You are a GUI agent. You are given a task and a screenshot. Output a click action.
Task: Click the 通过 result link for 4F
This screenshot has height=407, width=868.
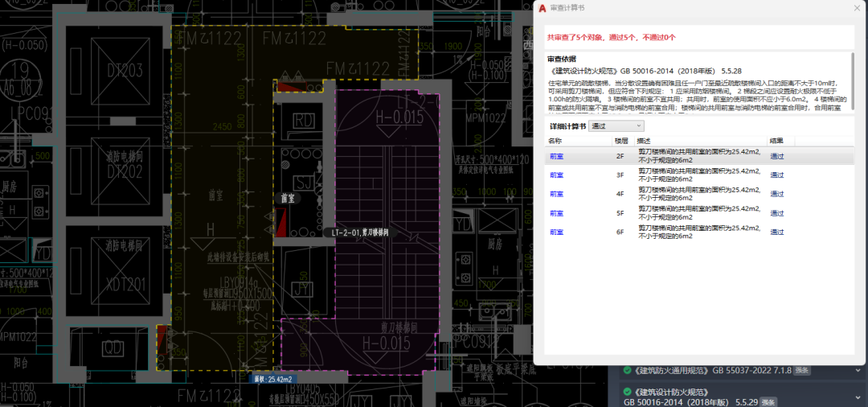click(x=777, y=194)
